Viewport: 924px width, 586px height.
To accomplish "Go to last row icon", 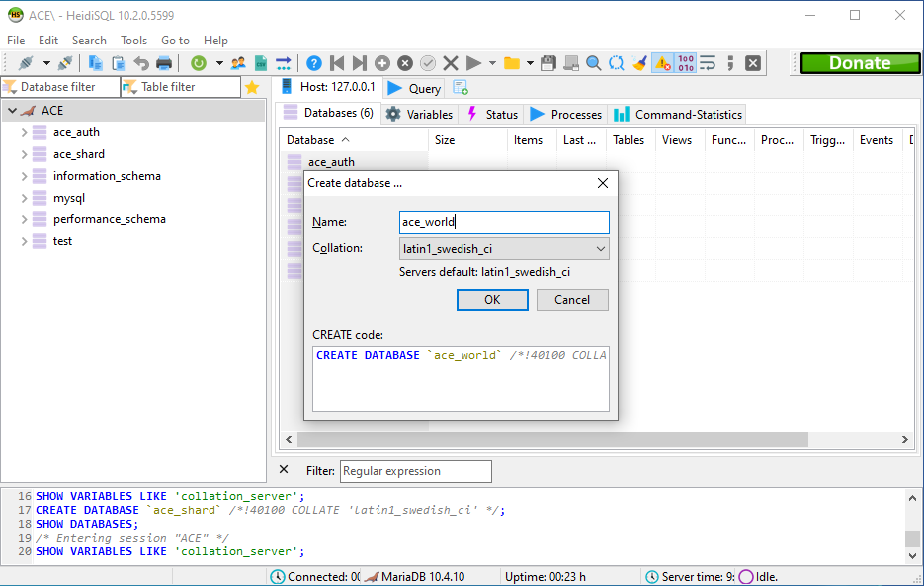I will [x=359, y=63].
